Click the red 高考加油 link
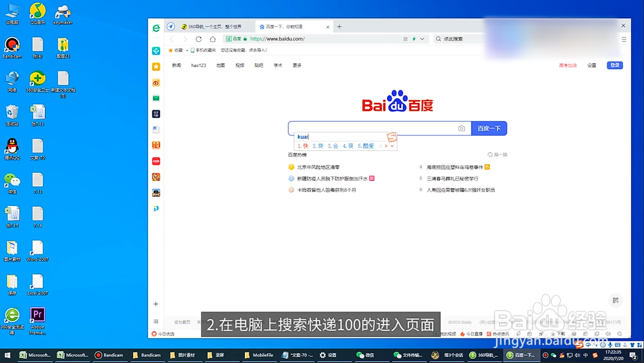The height and width of the screenshot is (363, 644). [568, 66]
